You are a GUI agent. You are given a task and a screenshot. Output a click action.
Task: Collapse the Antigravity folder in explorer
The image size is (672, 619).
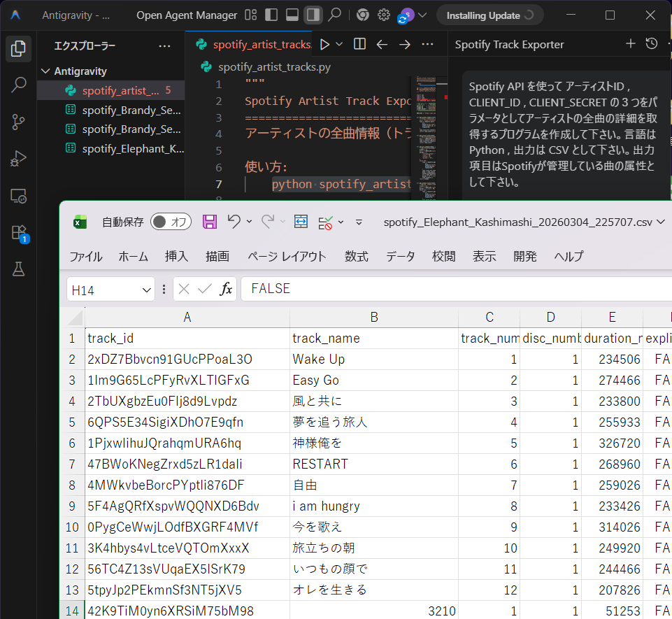point(46,71)
